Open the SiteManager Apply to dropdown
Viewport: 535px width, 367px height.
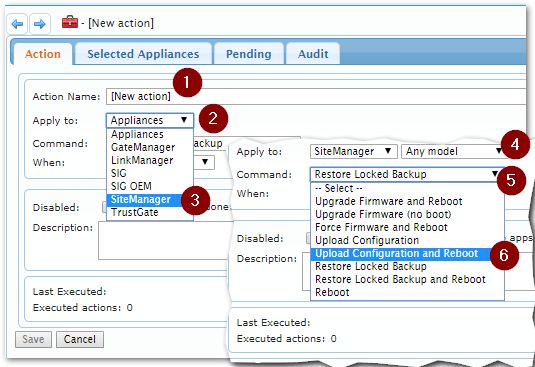point(353,151)
